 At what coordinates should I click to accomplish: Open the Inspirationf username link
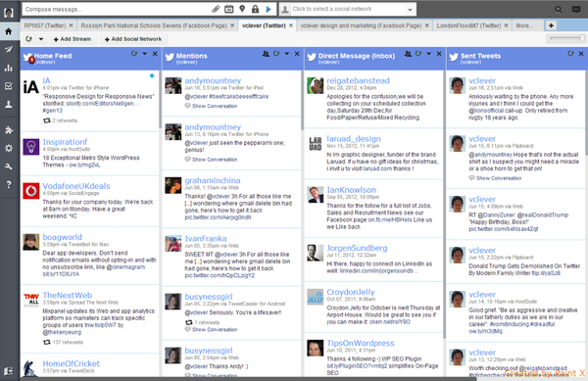pos(65,142)
